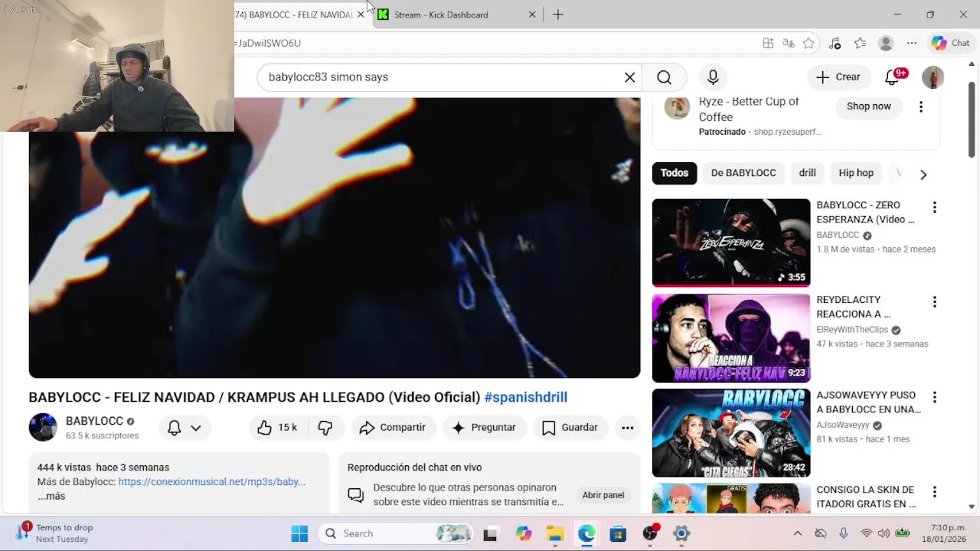980x551 pixels.
Task: Start voice search with the microphone icon
Action: click(x=713, y=77)
